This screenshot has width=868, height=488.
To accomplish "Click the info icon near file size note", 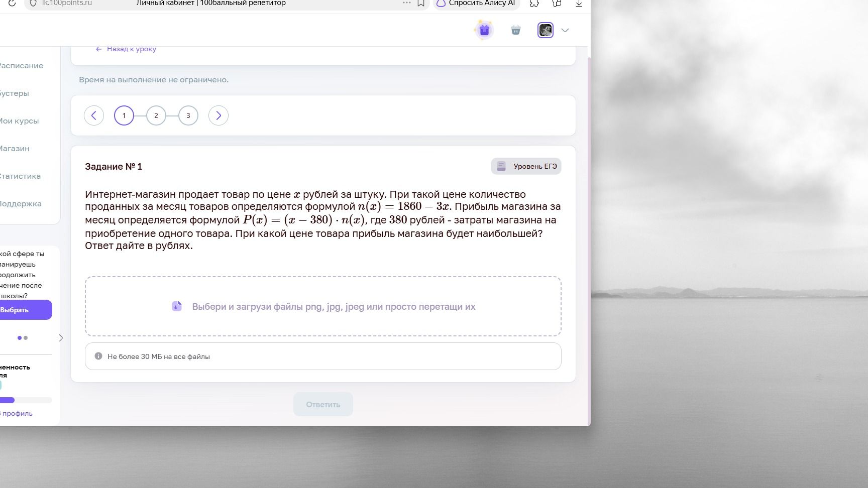I will pos(98,356).
